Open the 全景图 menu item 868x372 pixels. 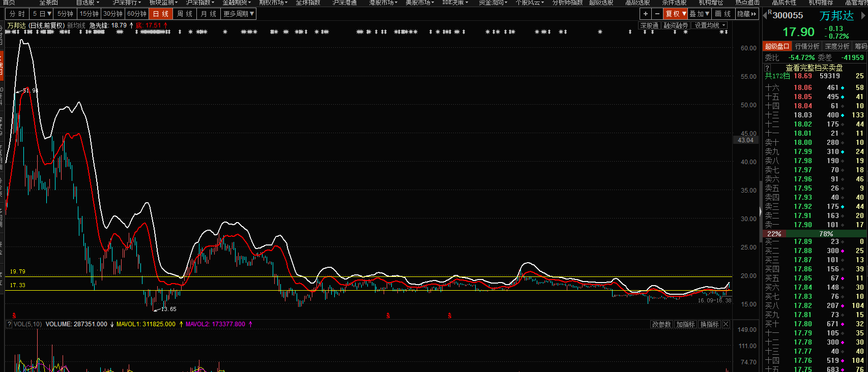(48, 3)
